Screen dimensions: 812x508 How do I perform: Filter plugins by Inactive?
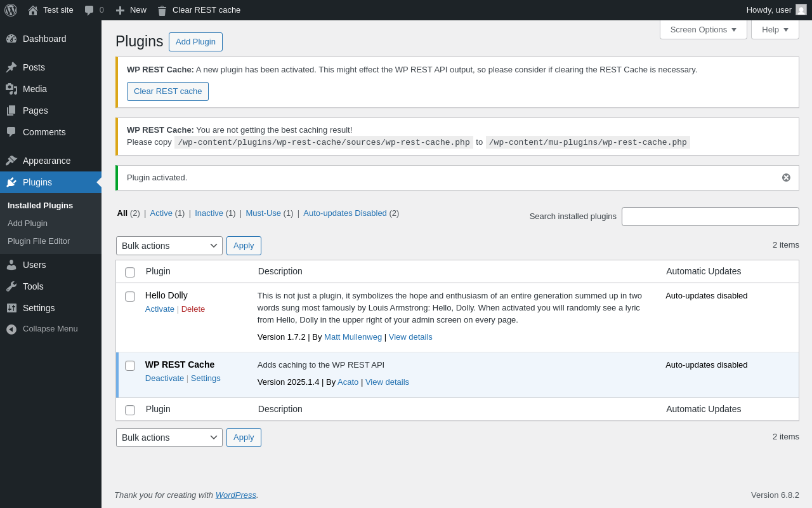pos(209,213)
